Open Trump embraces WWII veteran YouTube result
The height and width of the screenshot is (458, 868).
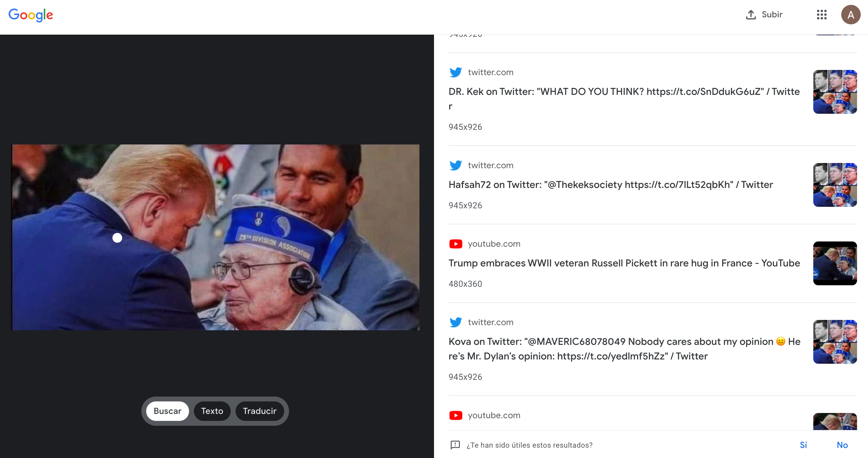(624, 263)
